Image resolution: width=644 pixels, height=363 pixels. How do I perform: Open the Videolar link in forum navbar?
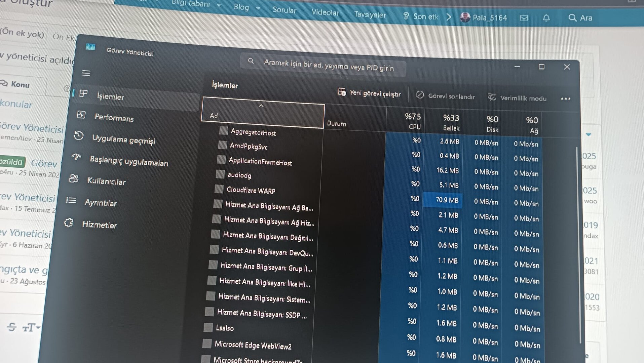pyautogui.click(x=325, y=12)
